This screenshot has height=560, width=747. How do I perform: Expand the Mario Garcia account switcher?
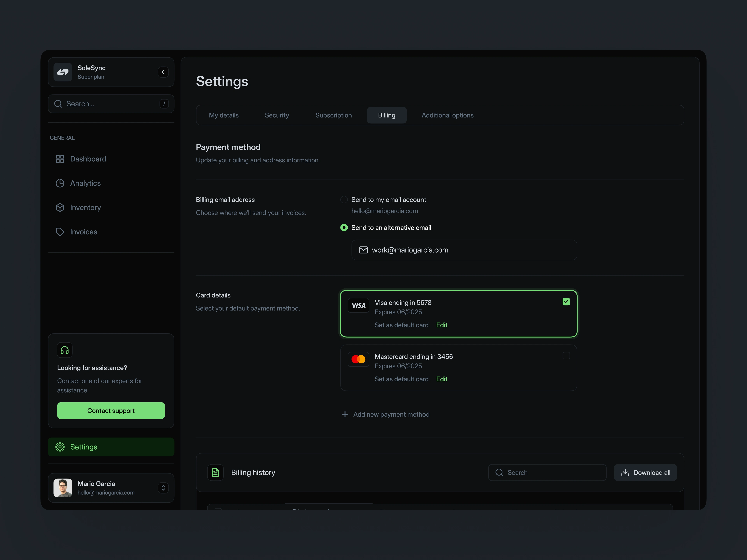[x=163, y=488]
